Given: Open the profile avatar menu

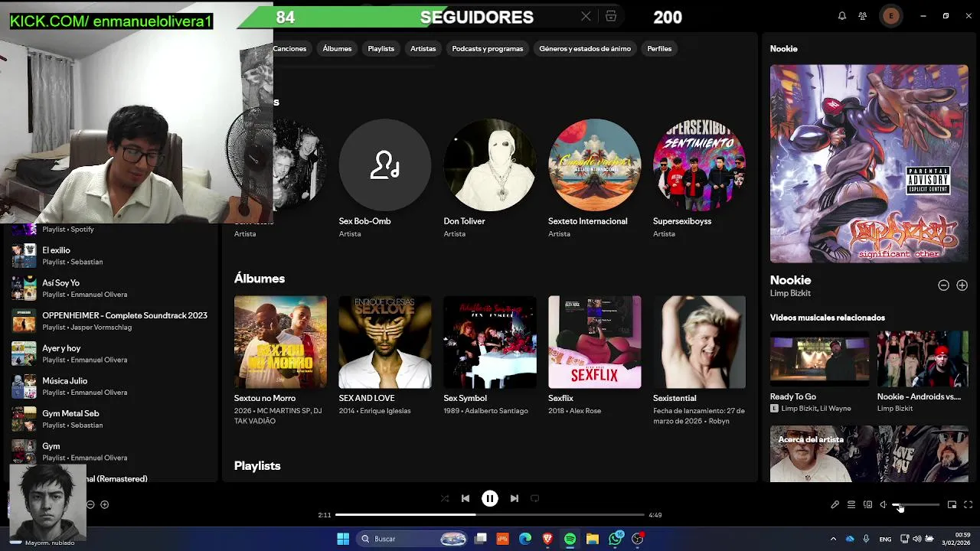Looking at the screenshot, I should (x=890, y=16).
